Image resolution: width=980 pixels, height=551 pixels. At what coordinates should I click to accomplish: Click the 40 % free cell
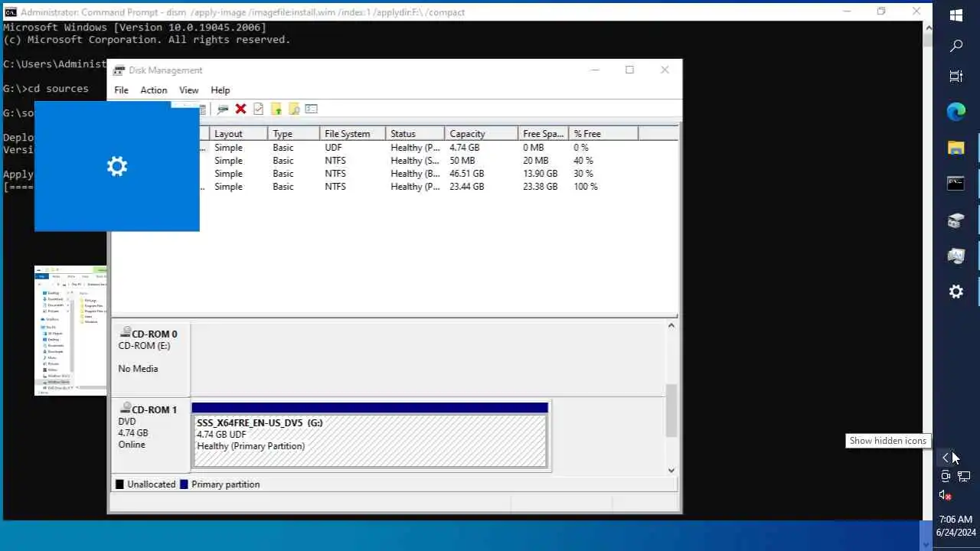point(583,161)
